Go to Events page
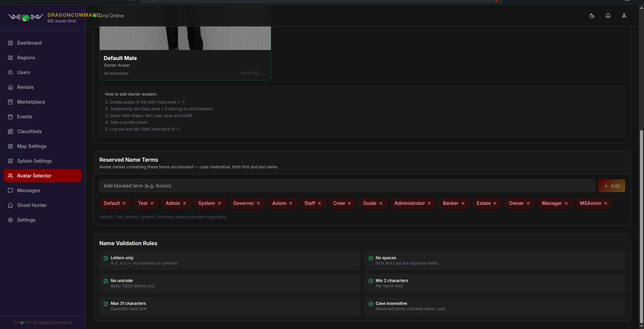 point(42,117)
